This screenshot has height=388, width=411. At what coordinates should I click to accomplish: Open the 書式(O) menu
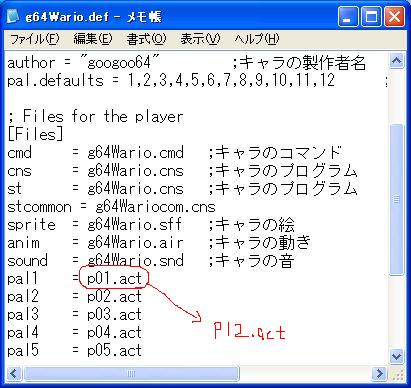click(x=146, y=39)
